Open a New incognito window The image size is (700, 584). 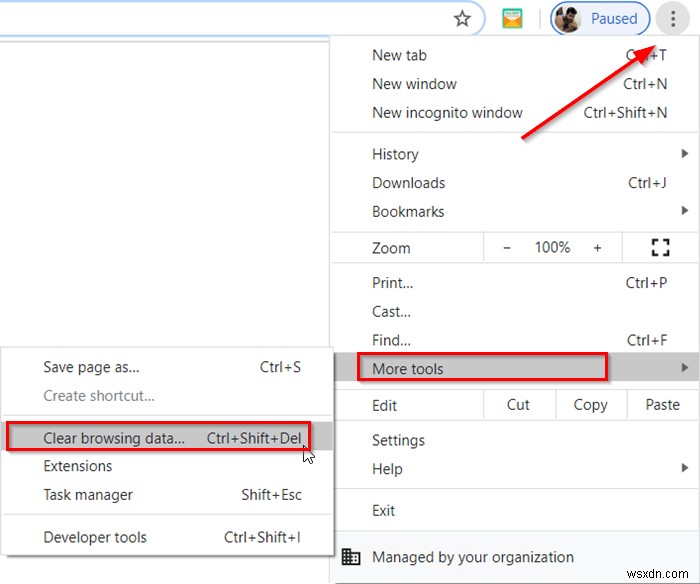[x=515, y=113]
